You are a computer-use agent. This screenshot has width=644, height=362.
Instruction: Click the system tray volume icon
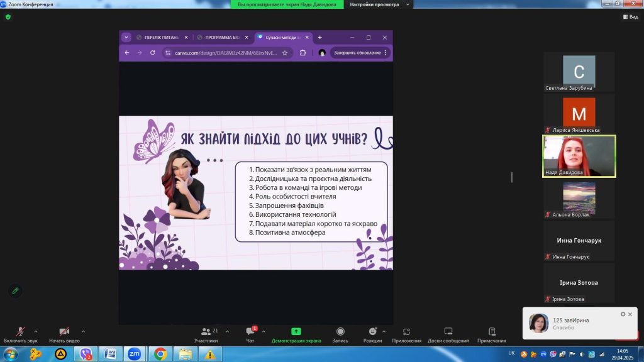[x=582, y=354]
